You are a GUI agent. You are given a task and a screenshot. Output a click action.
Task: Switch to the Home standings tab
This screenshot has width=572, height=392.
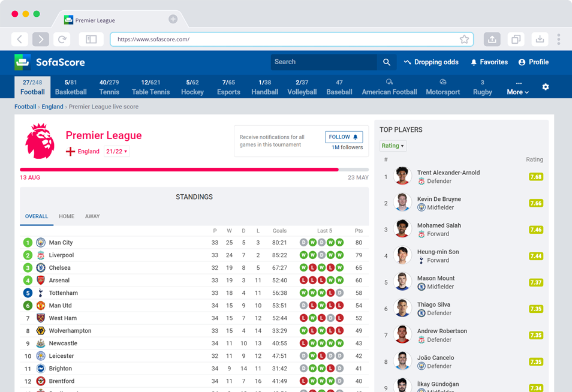pyautogui.click(x=66, y=216)
